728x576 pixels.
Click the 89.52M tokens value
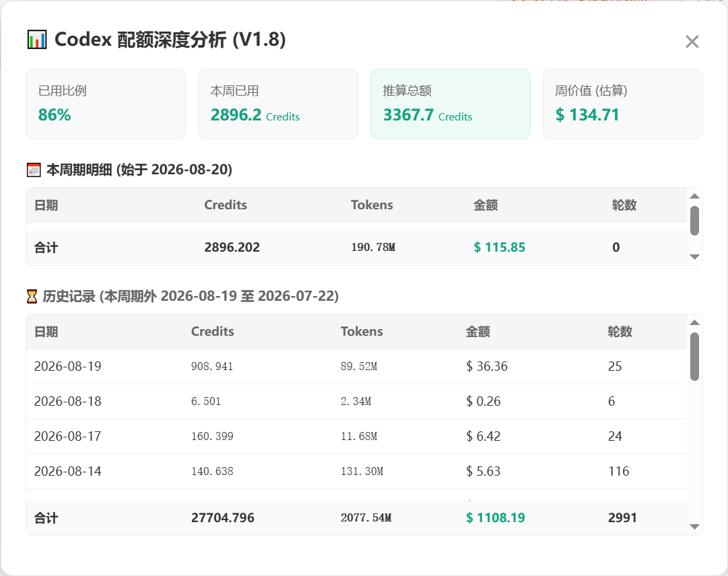(359, 366)
